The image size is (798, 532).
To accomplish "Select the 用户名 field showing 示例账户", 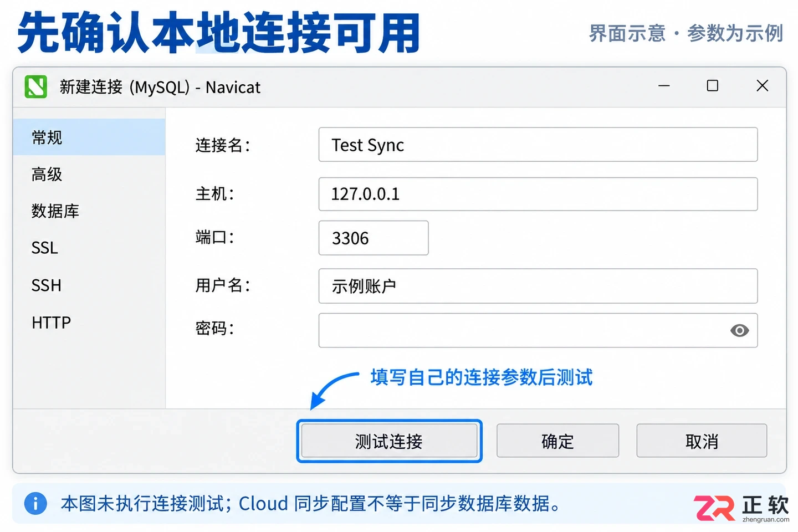I will point(538,286).
